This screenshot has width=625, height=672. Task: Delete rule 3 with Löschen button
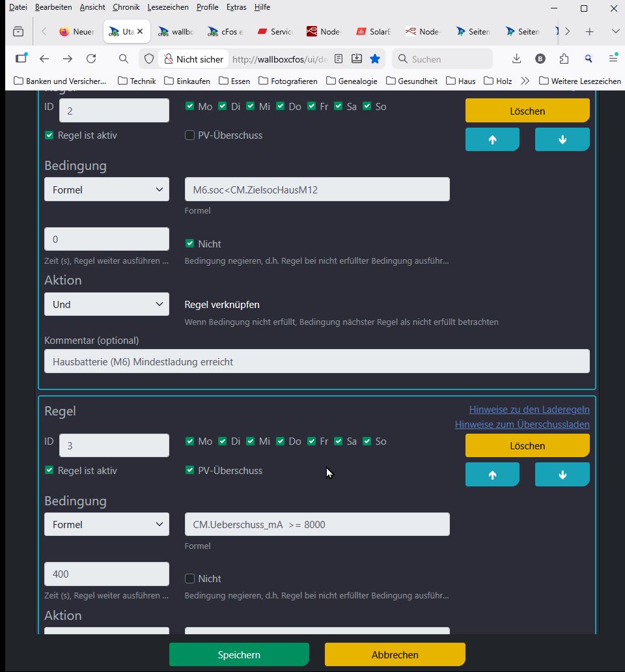tap(527, 446)
